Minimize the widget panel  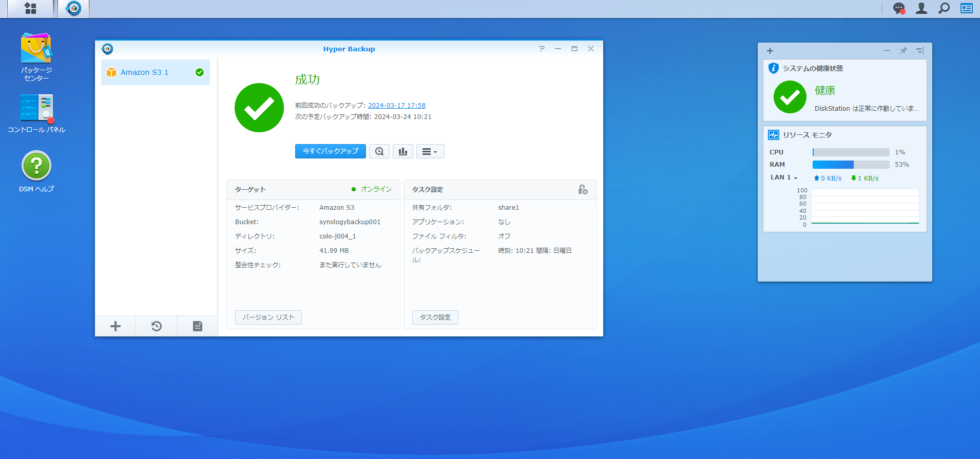(887, 51)
